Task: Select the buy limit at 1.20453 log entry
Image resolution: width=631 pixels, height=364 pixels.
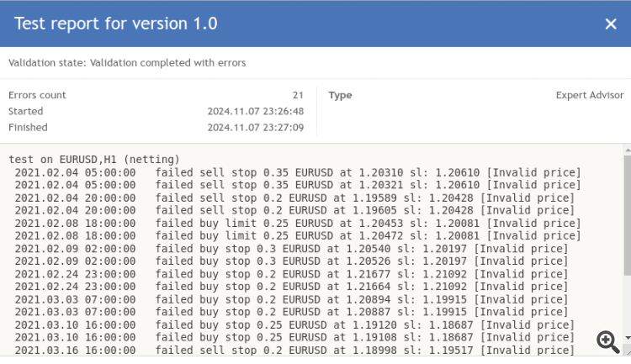Action: tap(294, 223)
